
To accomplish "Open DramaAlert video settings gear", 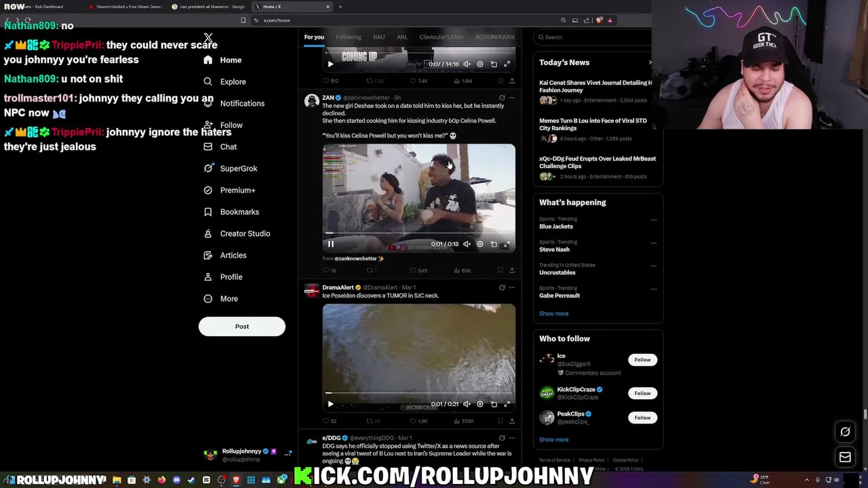I will tap(480, 404).
